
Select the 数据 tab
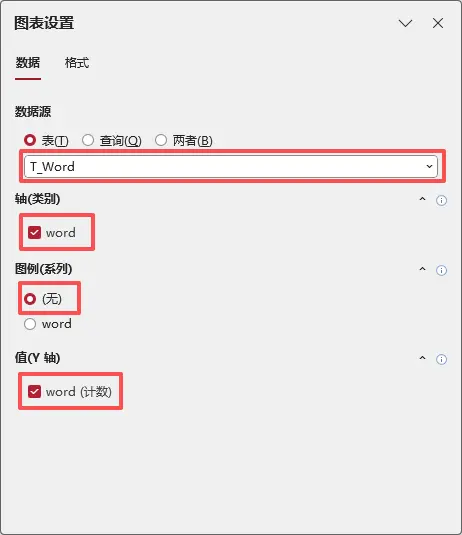28,63
